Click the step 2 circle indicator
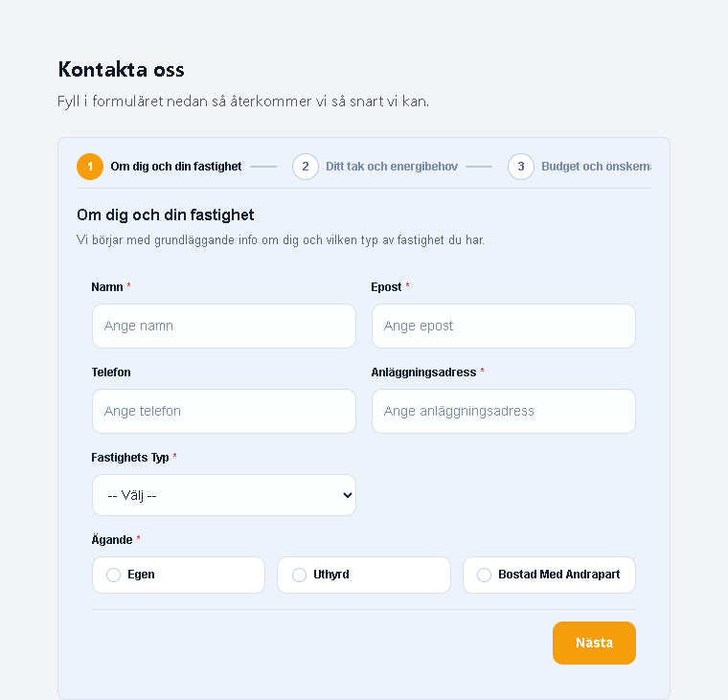This screenshot has width=728, height=700. tap(305, 167)
